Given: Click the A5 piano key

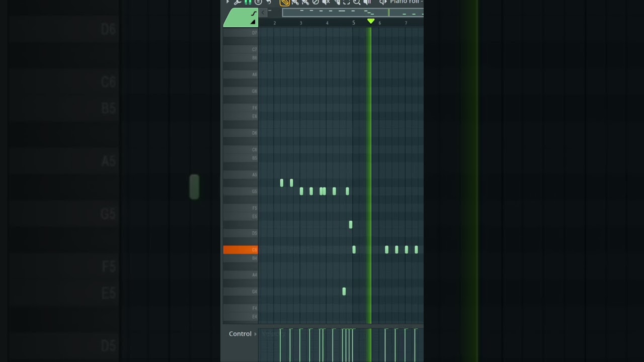Looking at the screenshot, I should (240, 174).
